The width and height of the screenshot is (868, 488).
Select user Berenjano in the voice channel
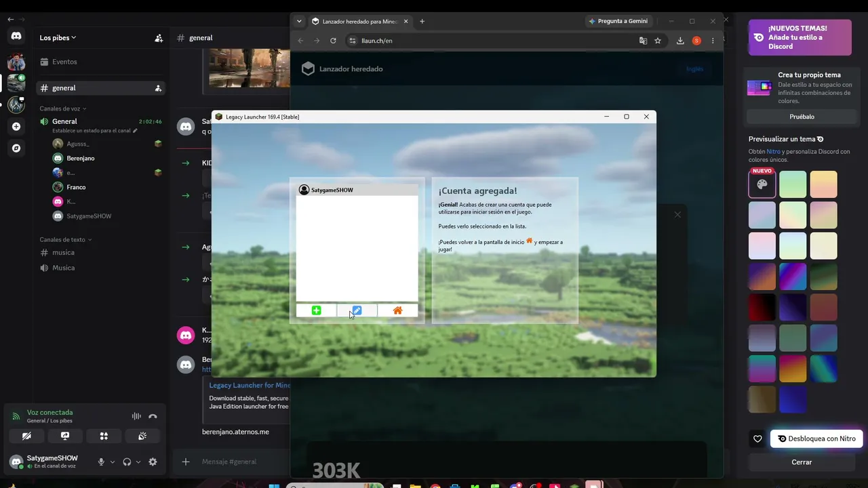tap(108, 158)
